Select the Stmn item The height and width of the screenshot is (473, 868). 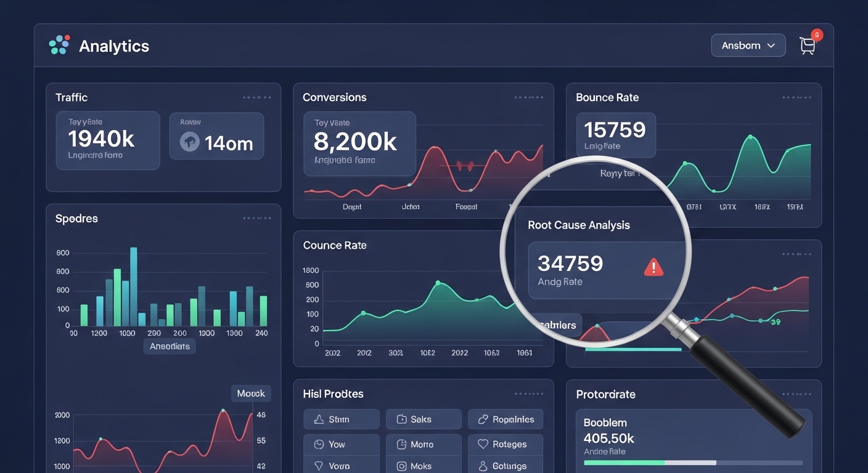point(341,419)
